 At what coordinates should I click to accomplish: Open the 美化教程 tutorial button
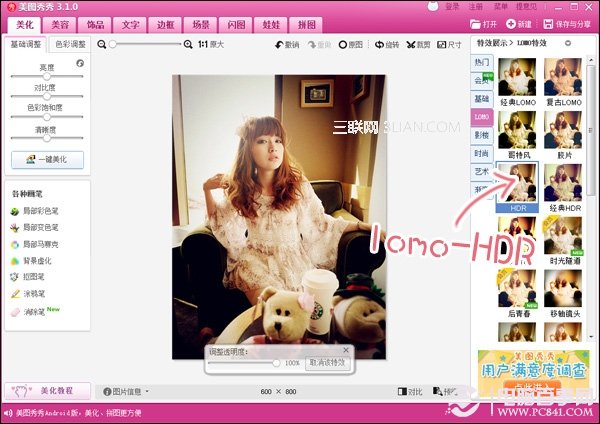[47, 391]
